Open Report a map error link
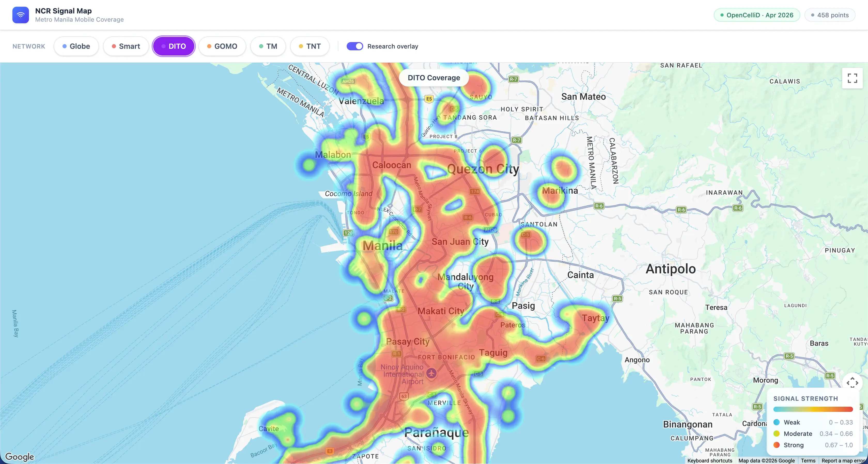Screen dimensions: 868x464 [x=843, y=461]
